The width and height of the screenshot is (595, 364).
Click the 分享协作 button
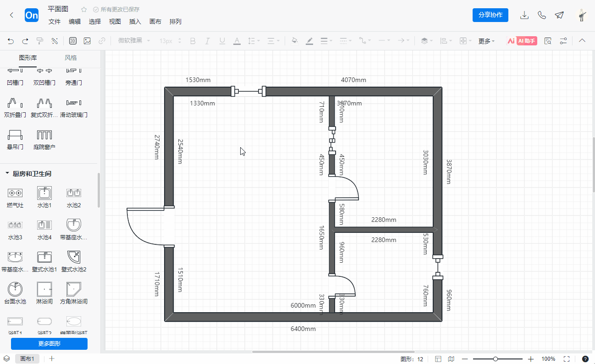(x=490, y=15)
